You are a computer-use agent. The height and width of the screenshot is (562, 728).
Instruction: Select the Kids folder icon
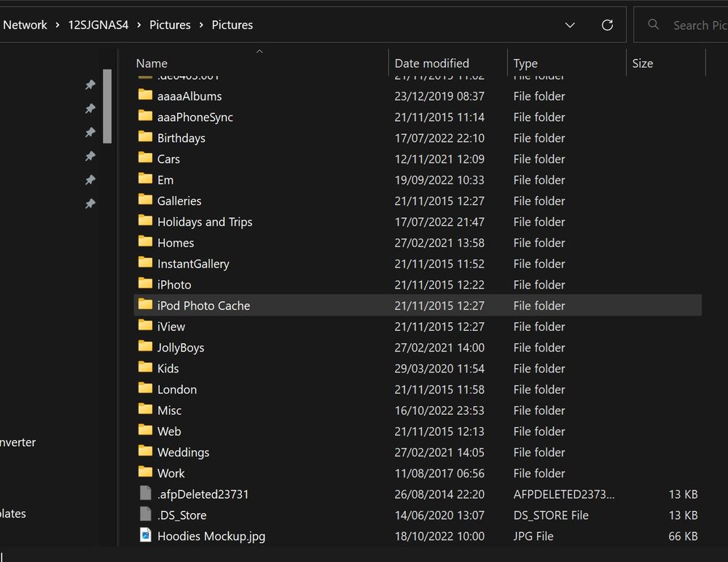point(145,367)
